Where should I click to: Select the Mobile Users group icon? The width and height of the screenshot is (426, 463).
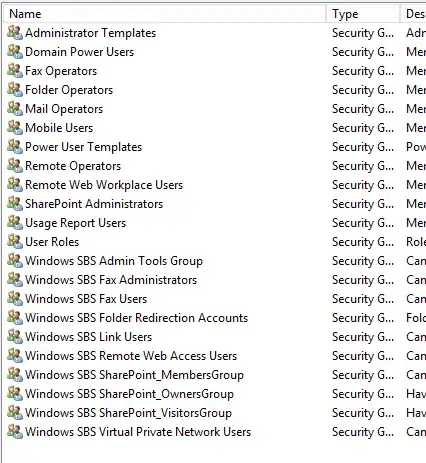pos(15,128)
